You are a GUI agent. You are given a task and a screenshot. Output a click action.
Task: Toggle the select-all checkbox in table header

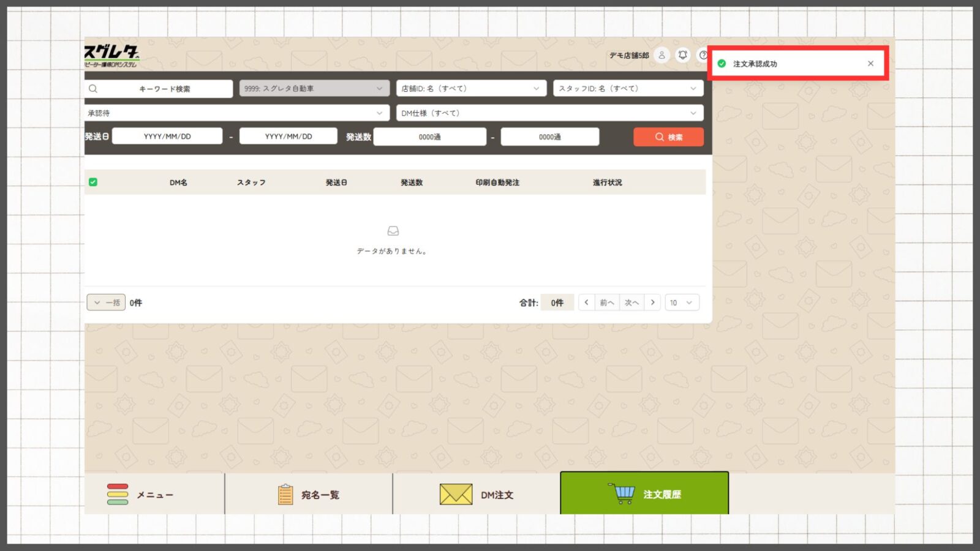[x=93, y=182]
